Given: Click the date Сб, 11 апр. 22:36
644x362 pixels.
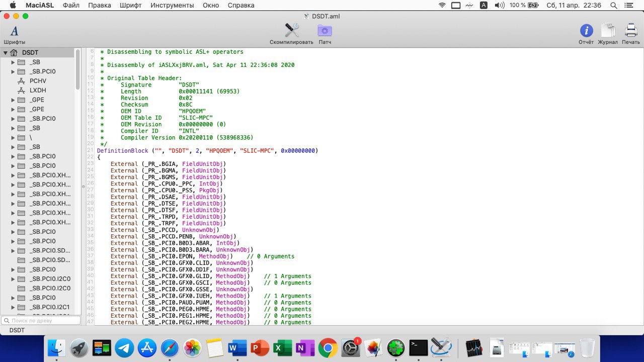Looking at the screenshot, I should (574, 6).
